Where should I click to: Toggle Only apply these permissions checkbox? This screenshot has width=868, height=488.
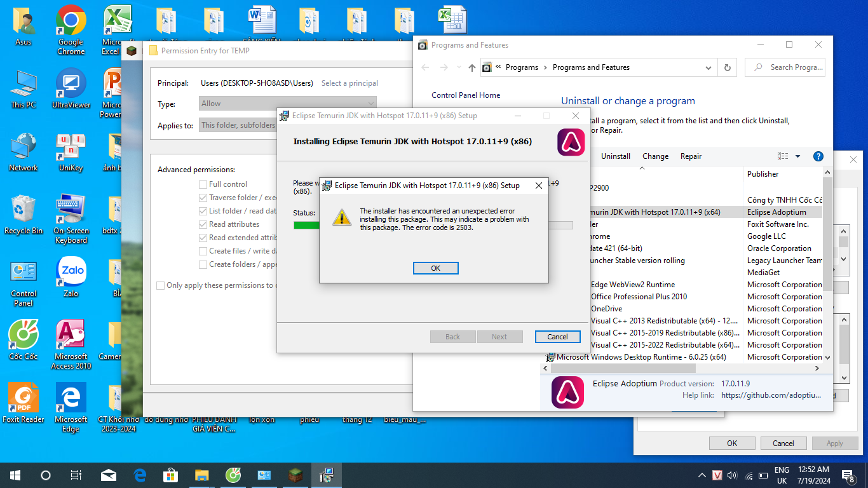(x=161, y=285)
